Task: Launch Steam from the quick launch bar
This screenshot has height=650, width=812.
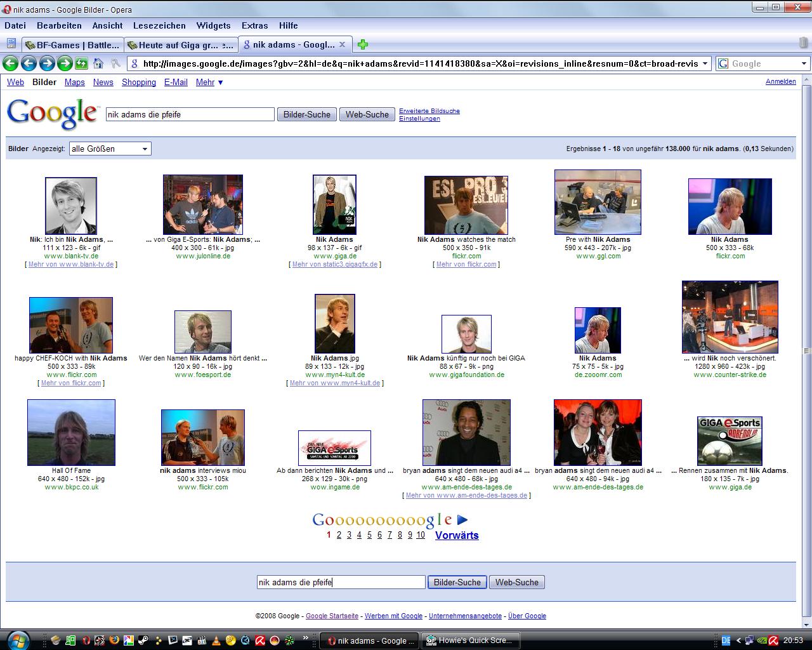Action: tap(143, 640)
